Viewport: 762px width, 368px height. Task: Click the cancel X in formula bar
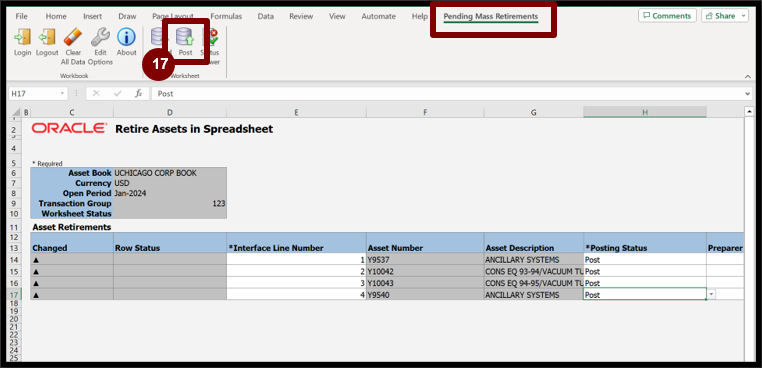(x=96, y=93)
